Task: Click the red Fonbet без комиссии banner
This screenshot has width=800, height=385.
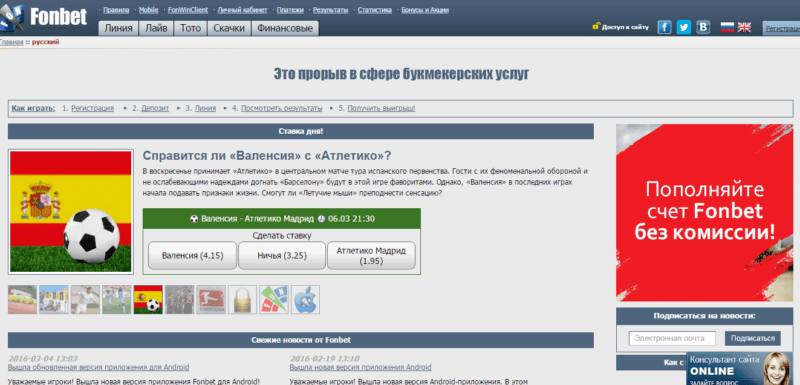Action: click(x=704, y=213)
